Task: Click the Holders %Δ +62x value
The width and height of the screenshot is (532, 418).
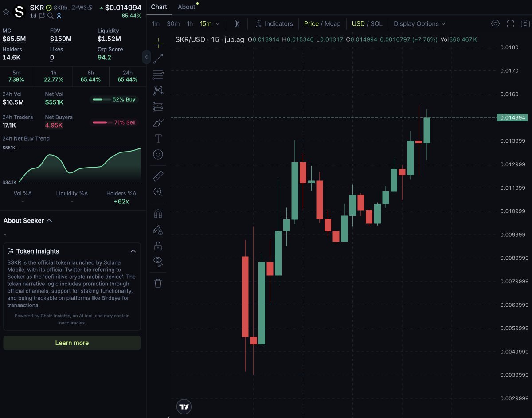Action: 121,202
